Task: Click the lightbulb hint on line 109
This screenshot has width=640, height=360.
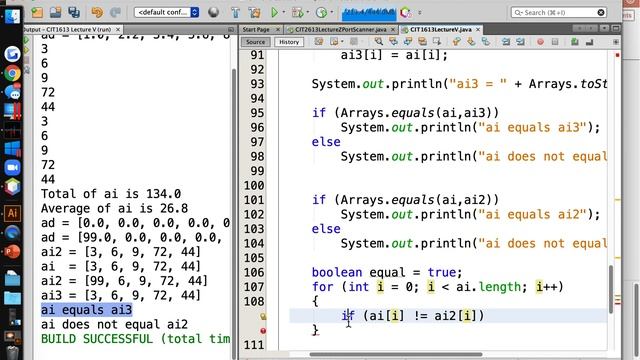Action: [x=263, y=316]
